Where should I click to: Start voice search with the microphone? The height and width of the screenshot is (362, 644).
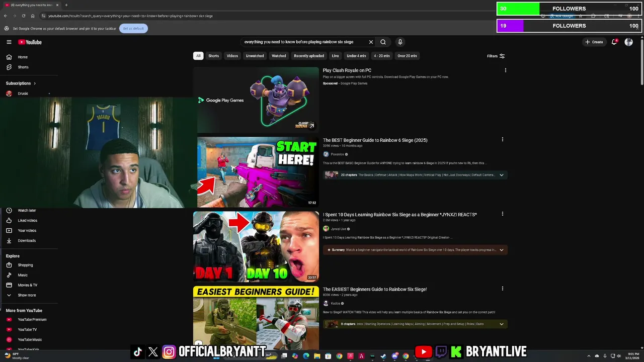(x=400, y=42)
